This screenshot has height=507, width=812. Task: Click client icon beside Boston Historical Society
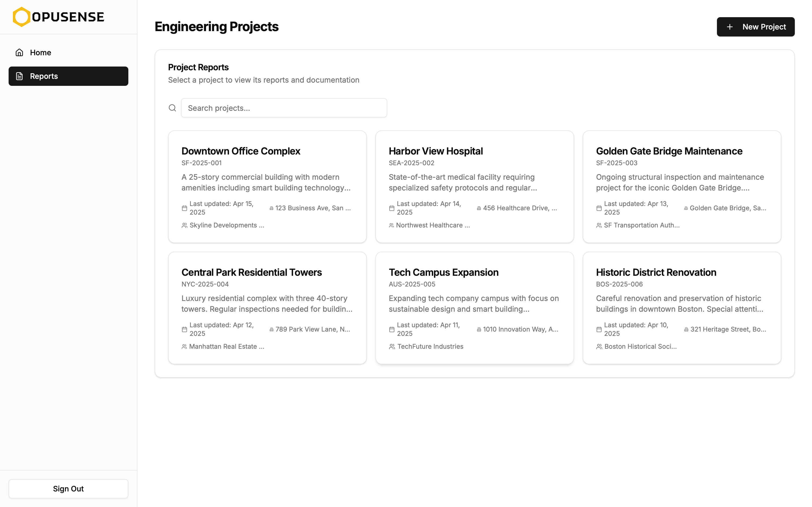599,347
